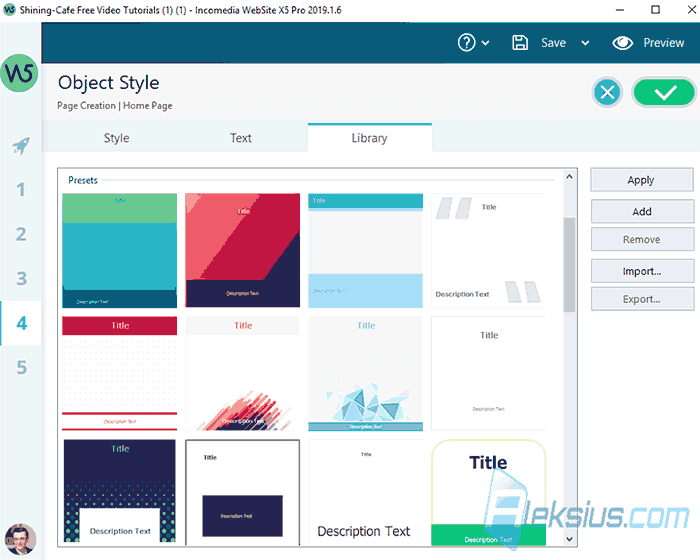The height and width of the screenshot is (560, 700).
Task: Open the user avatar at bottom left
Action: pyautogui.click(x=20, y=539)
